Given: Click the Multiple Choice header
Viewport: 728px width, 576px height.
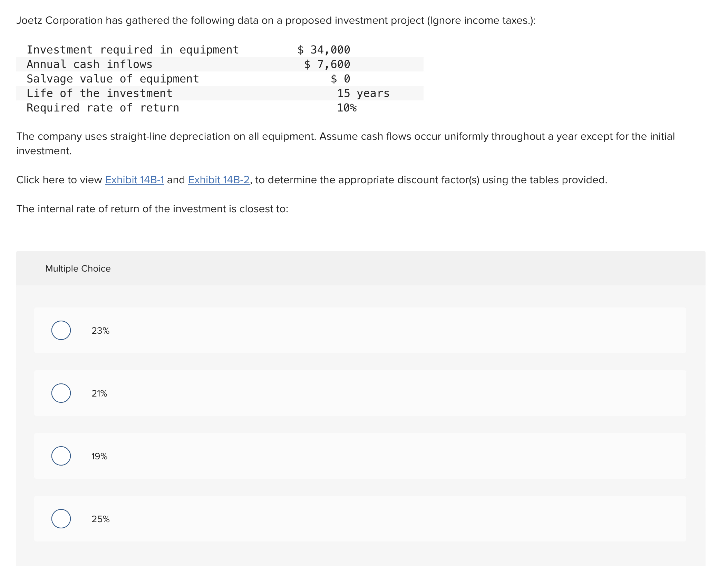Looking at the screenshot, I should (78, 269).
